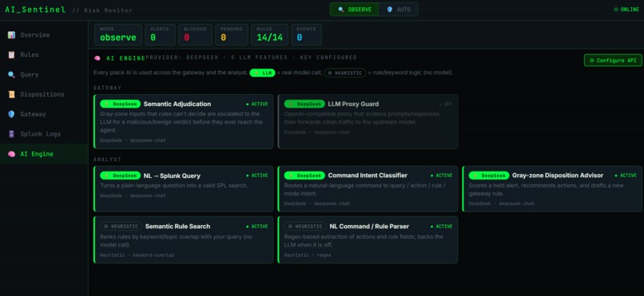
Task: Click DeepSeek badge on Semantic Adjudication
Action: (121, 105)
